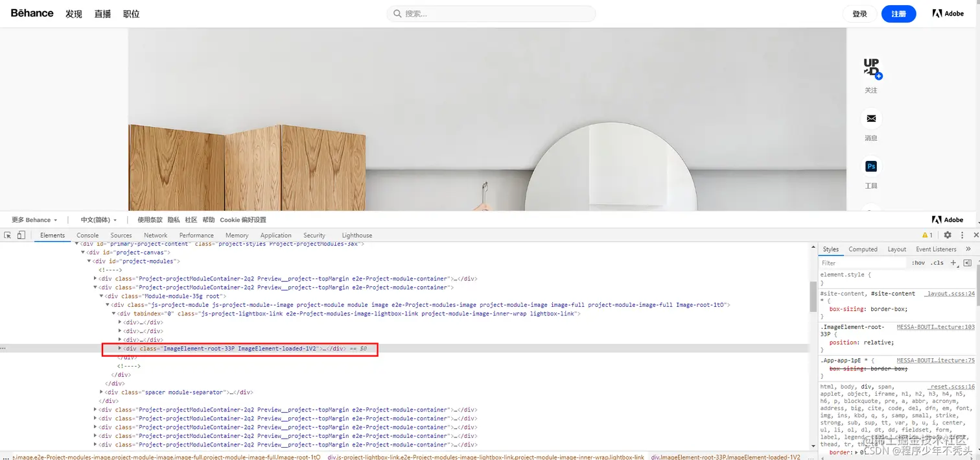Activate the inspect element picker icon

click(8, 235)
